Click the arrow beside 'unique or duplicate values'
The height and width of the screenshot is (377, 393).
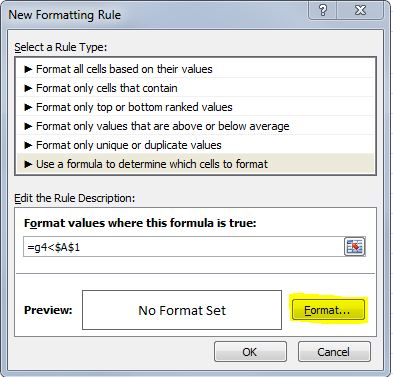[x=28, y=145]
